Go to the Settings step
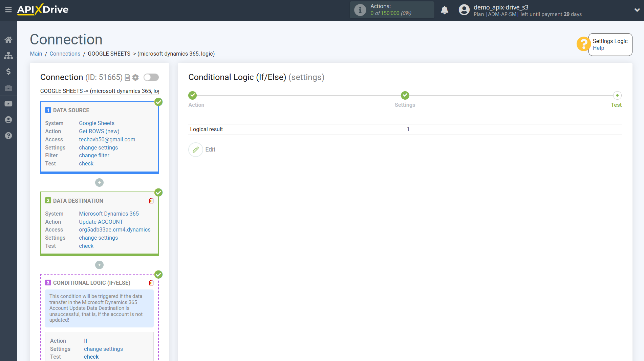This screenshot has width=644, height=361. (x=405, y=95)
